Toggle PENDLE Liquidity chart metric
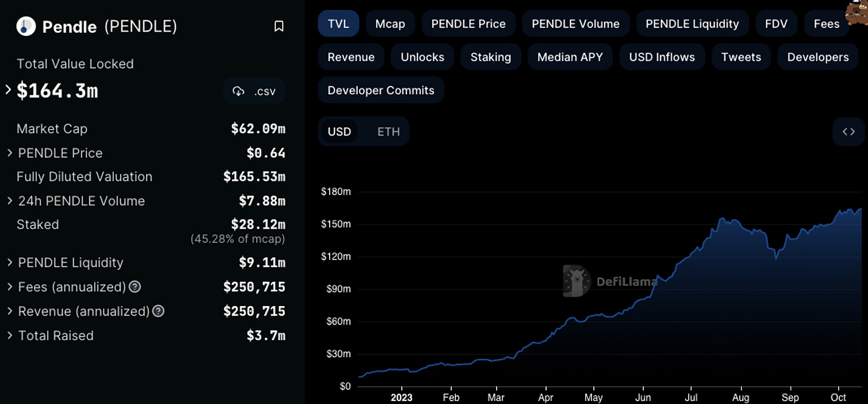This screenshot has width=868, height=404. coord(692,24)
